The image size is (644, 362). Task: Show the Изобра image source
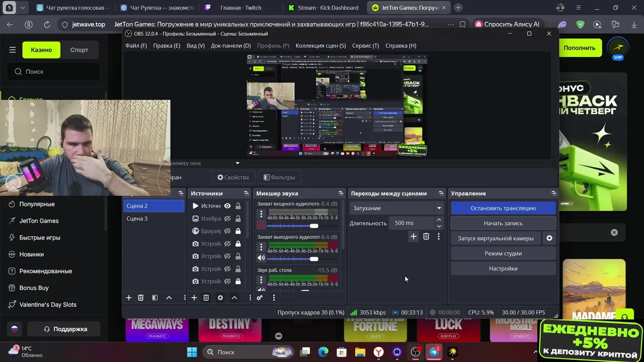227,219
